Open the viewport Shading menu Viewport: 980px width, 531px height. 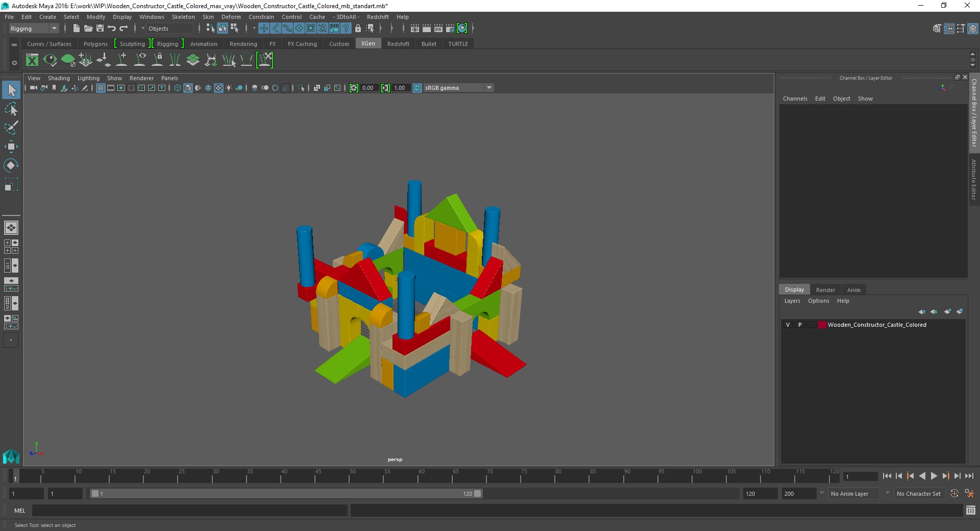pyautogui.click(x=59, y=78)
